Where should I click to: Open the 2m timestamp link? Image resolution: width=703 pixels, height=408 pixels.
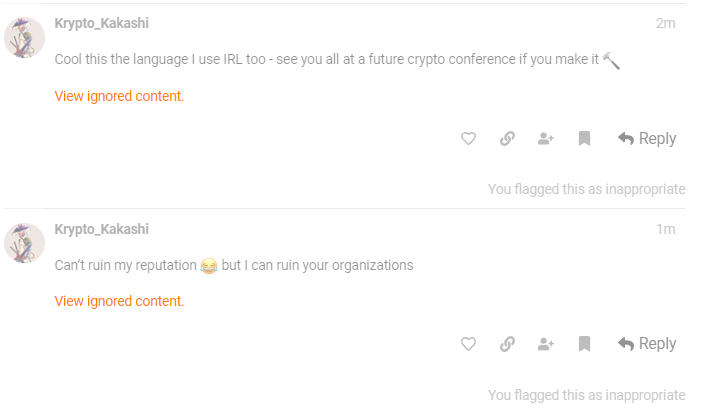(x=665, y=24)
